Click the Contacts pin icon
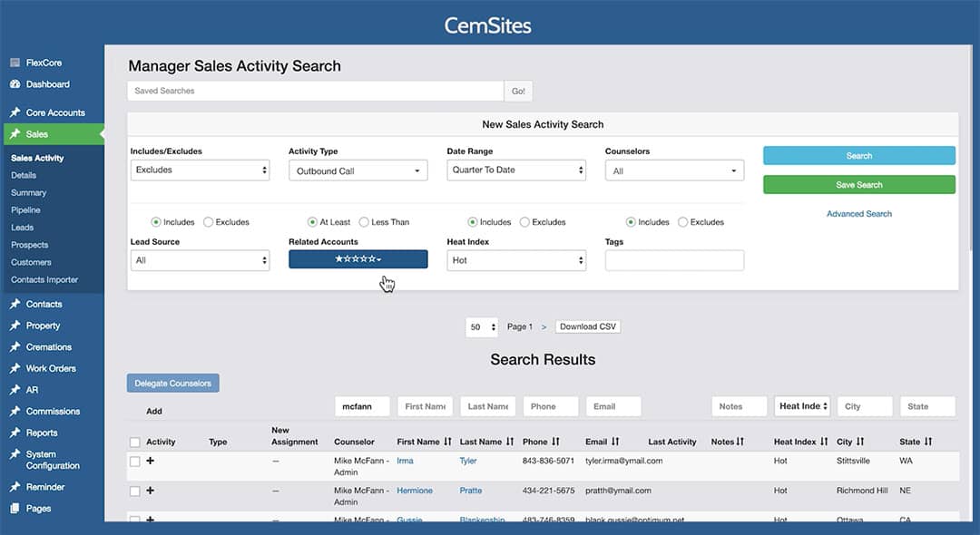Viewport: 980px width, 535px height. tap(15, 304)
